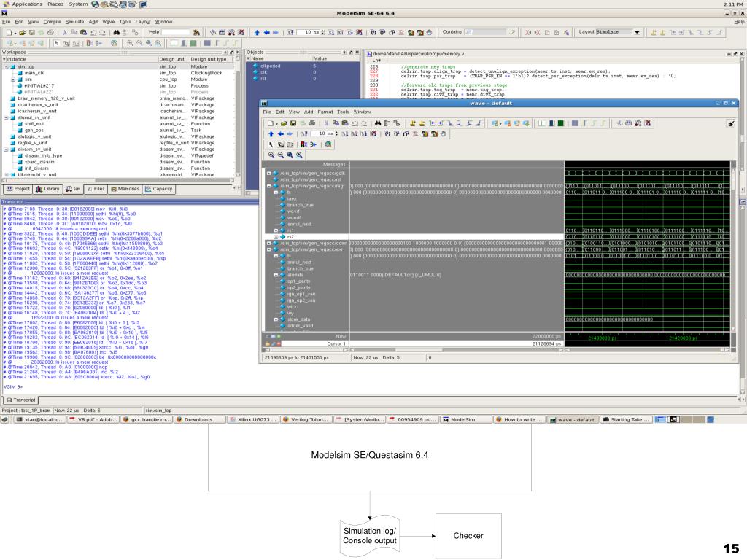This screenshot has width=747, height=560.
Task: Click Save icon in the wave window toolbar
Action: (x=293, y=123)
